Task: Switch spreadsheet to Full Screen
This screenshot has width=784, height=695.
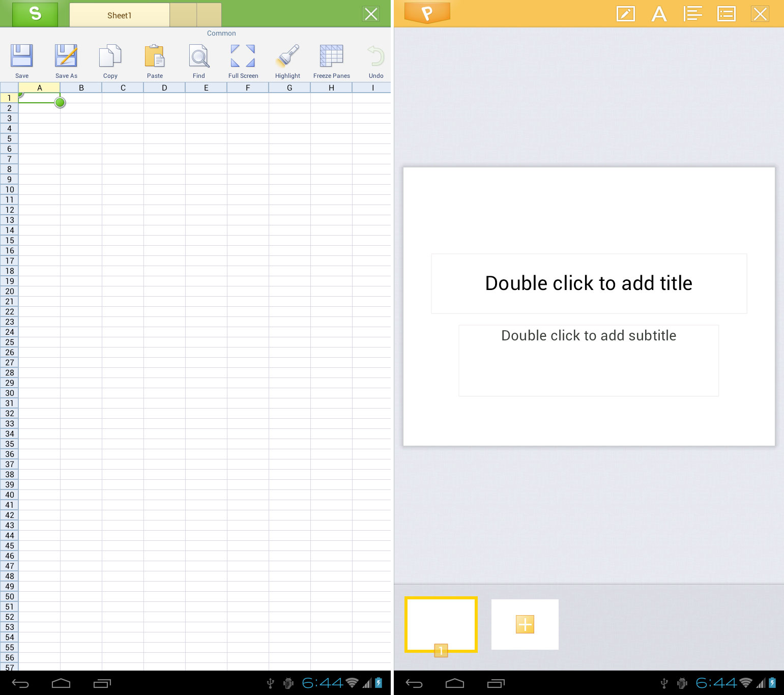Action: 243,56
